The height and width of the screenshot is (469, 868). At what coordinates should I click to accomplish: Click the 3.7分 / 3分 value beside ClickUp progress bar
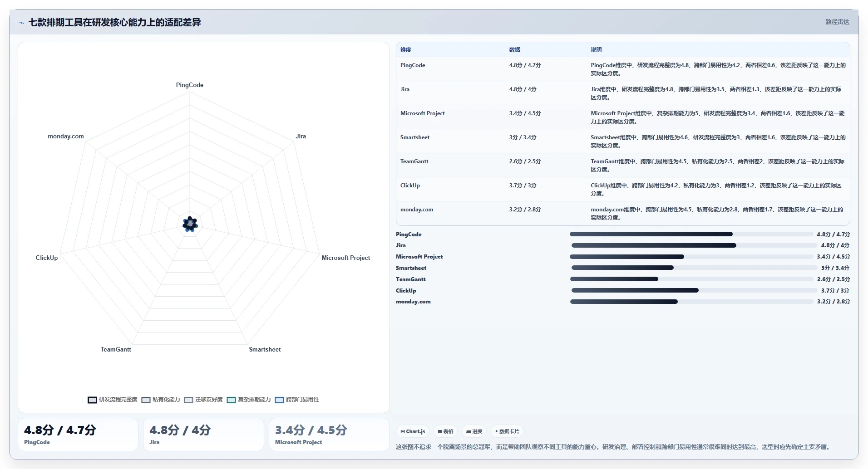coord(835,291)
